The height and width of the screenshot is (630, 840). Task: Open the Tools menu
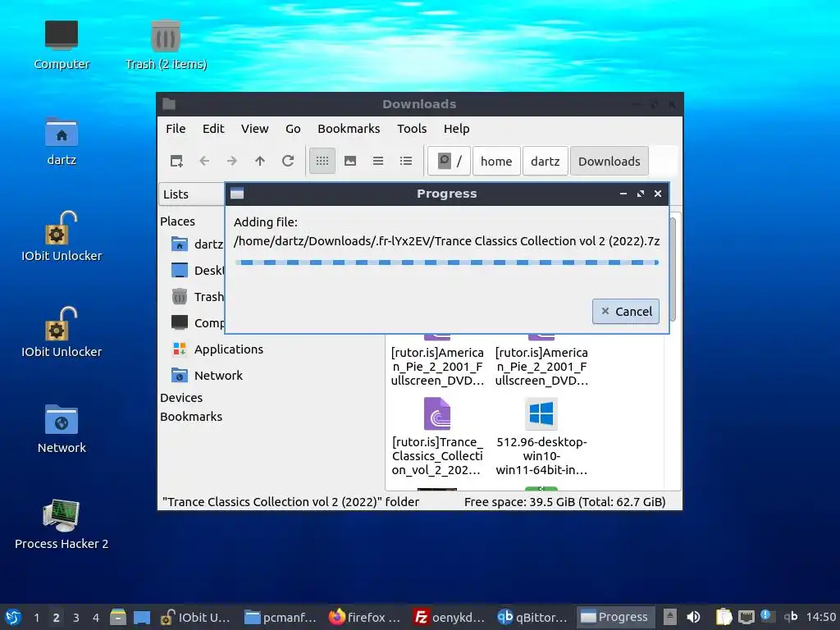coord(412,129)
